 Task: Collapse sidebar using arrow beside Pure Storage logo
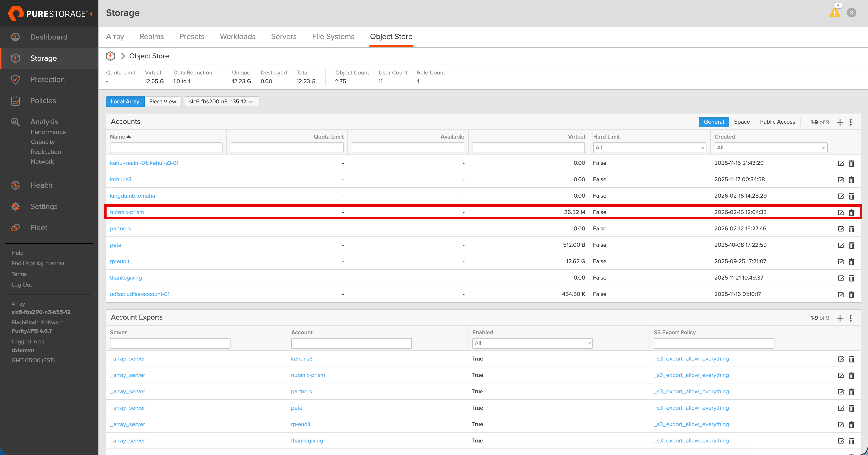[x=91, y=13]
